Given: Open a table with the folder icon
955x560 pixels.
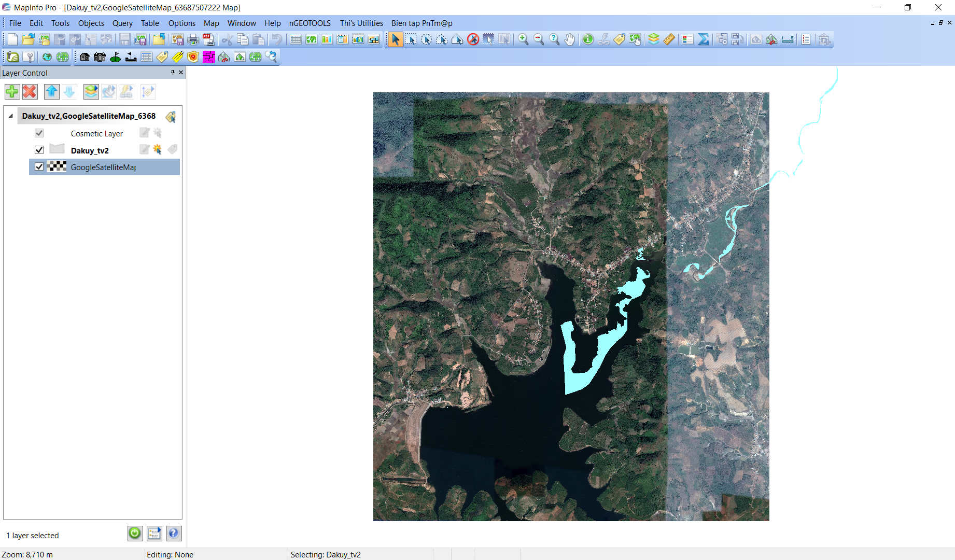Looking at the screenshot, I should click(x=28, y=39).
